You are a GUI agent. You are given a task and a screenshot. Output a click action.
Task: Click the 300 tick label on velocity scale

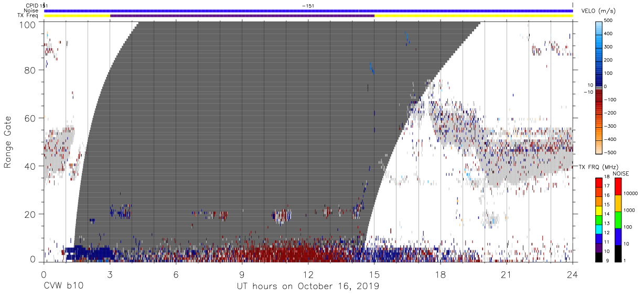coord(608,47)
